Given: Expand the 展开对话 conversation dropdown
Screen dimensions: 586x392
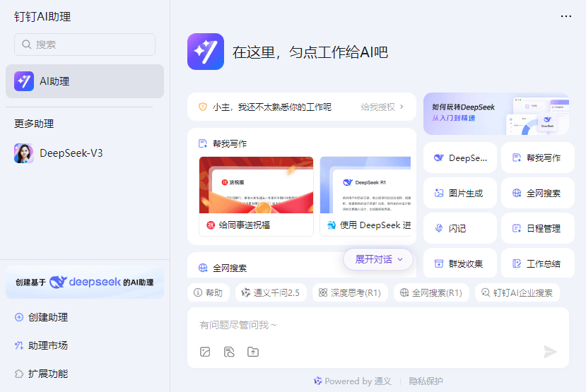Looking at the screenshot, I should (x=378, y=259).
